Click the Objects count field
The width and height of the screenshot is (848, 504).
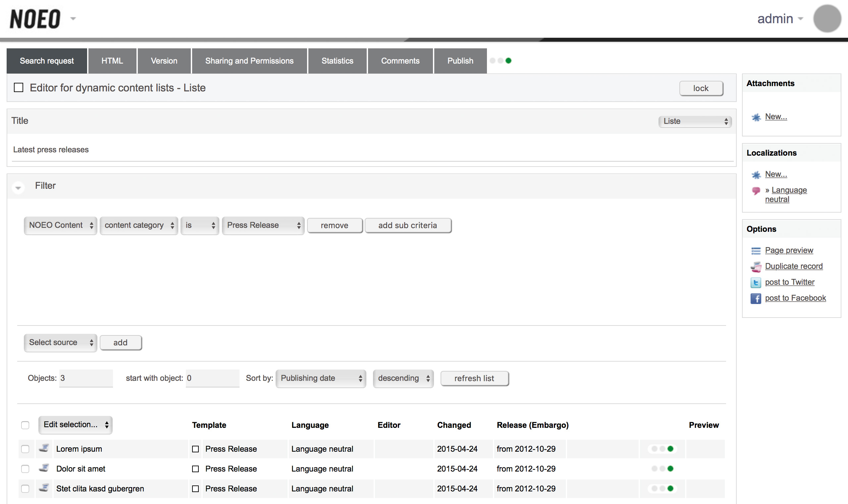[x=86, y=378]
